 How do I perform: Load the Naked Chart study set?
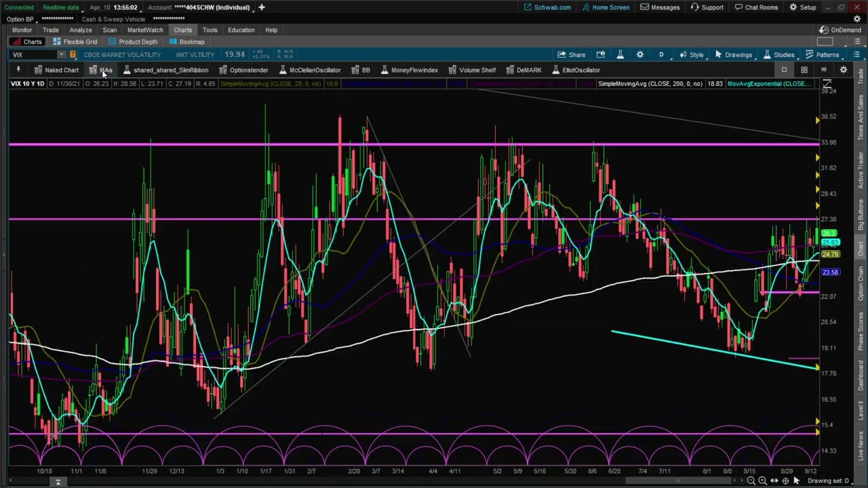(56, 70)
